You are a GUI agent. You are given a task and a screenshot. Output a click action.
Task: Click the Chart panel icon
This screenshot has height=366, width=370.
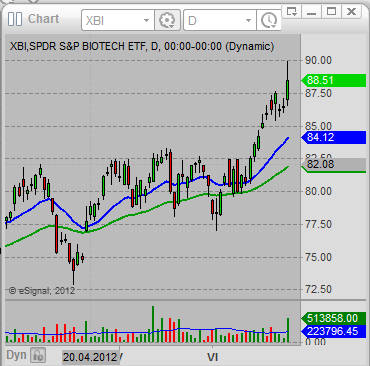pos(15,19)
